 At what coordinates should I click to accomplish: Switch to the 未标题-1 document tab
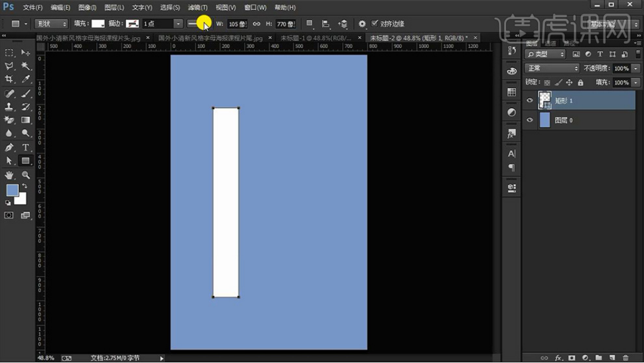[x=316, y=38]
